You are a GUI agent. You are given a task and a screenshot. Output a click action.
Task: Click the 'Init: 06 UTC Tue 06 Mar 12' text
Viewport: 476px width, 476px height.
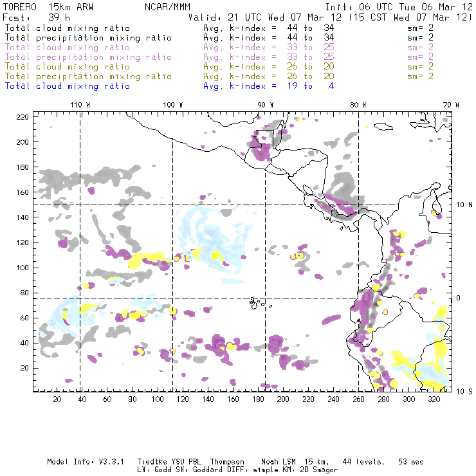point(399,7)
